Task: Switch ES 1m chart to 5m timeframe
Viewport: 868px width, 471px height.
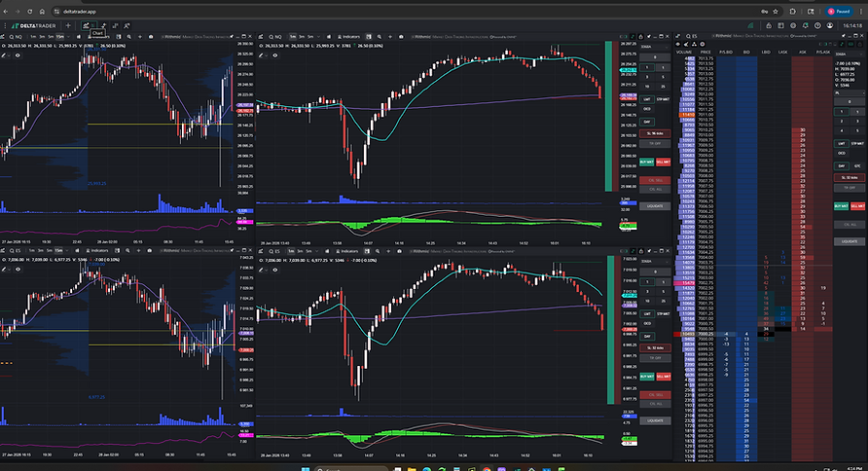Action: (309, 251)
